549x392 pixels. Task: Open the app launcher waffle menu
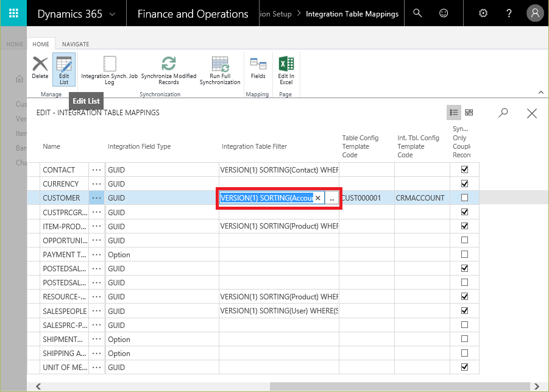[13, 13]
